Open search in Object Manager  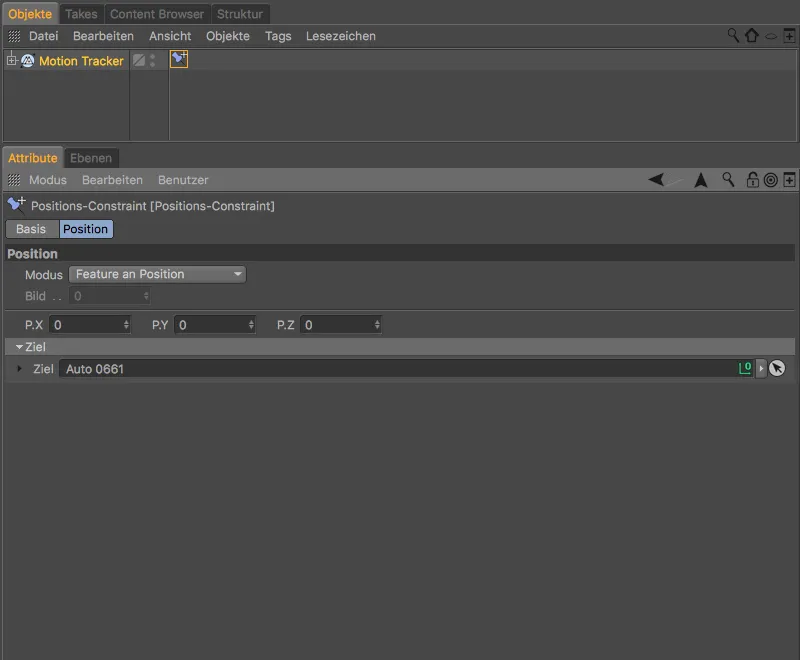pyautogui.click(x=733, y=36)
